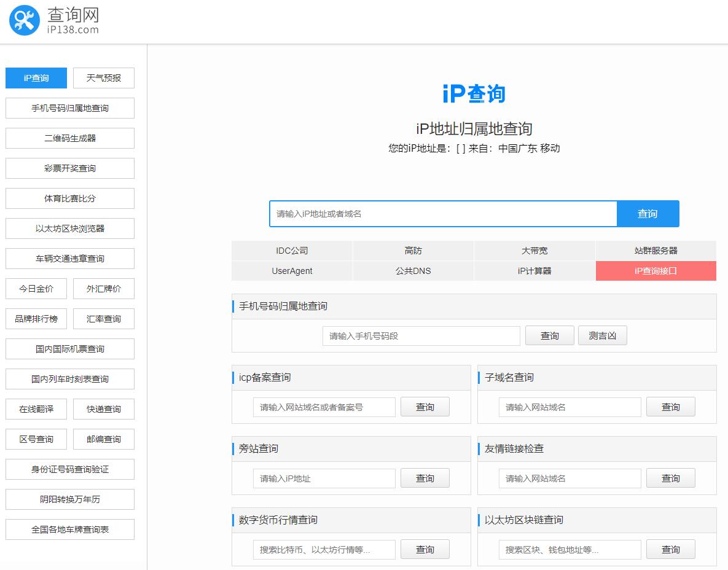Focus the 子域名查询 domain input box
This screenshot has width=728, height=570.
pyautogui.click(x=569, y=407)
